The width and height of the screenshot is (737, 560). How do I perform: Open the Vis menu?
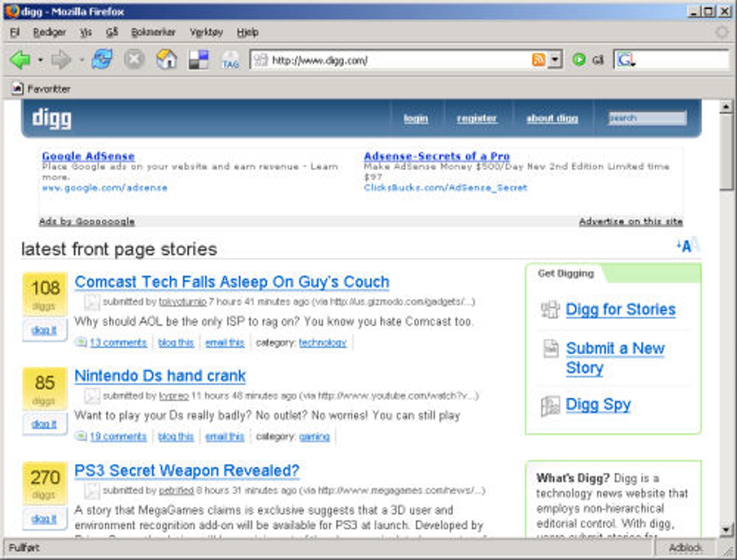(86, 32)
